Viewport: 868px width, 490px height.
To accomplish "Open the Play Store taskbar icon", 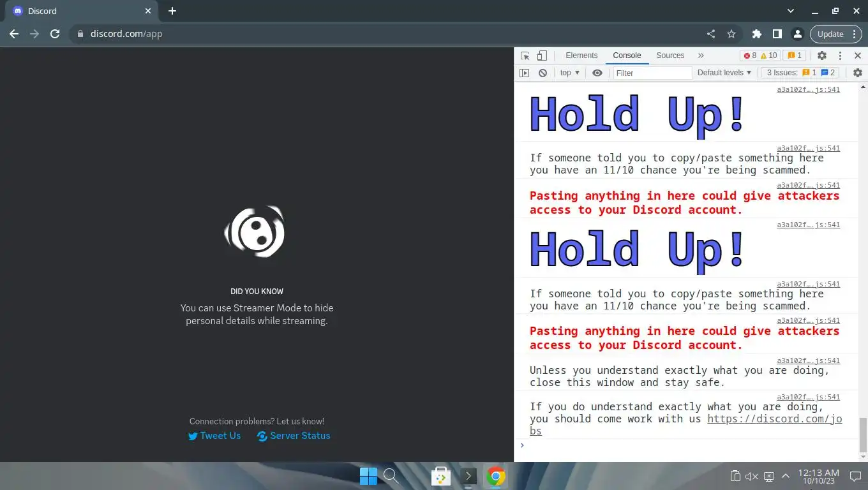I will point(441,476).
